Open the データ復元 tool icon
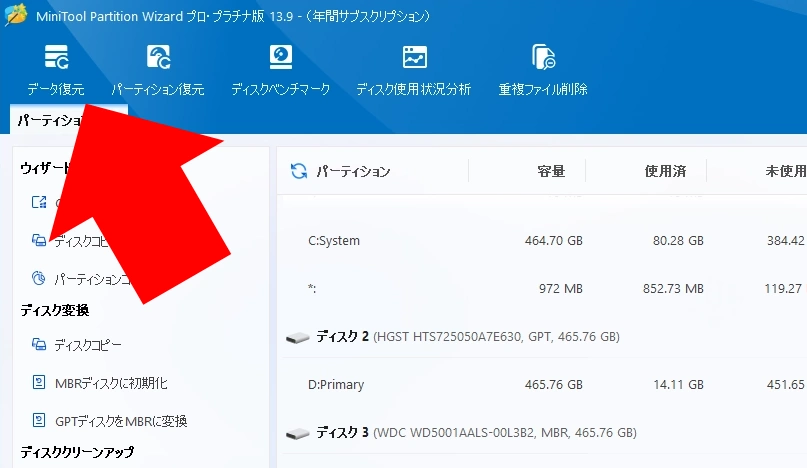 [56, 57]
